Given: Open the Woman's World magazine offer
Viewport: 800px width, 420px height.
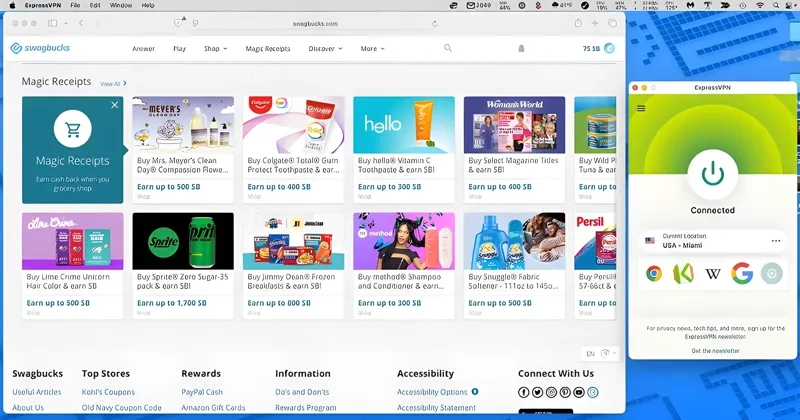Looking at the screenshot, I should (x=514, y=150).
